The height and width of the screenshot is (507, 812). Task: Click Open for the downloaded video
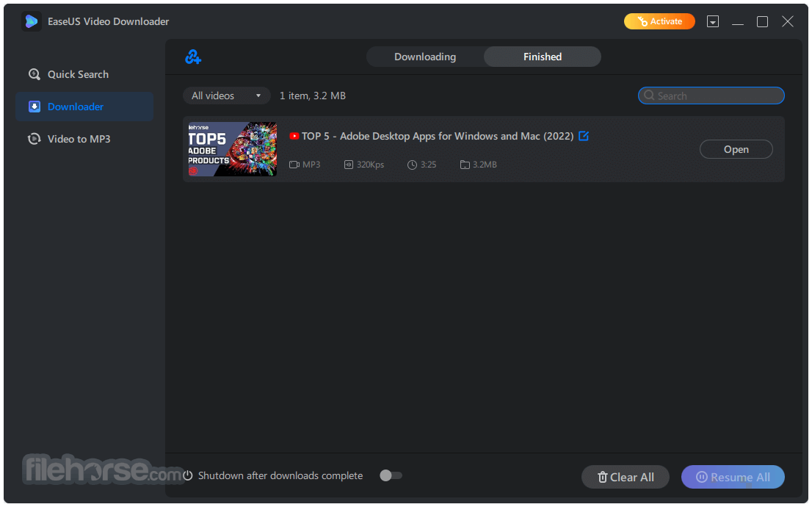(x=736, y=149)
